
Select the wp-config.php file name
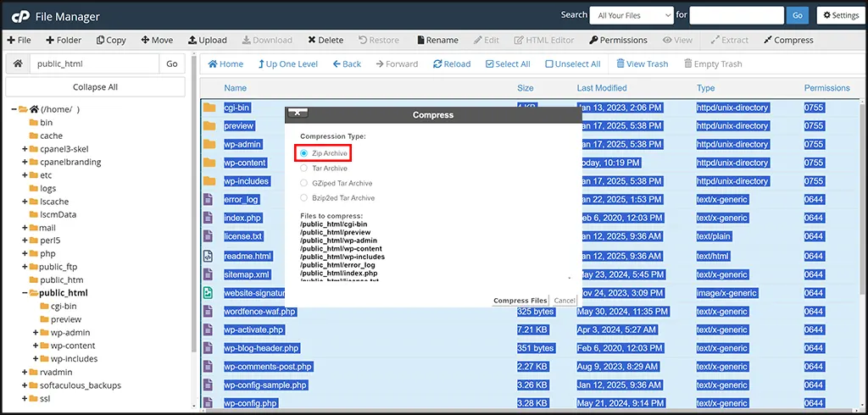click(x=250, y=403)
